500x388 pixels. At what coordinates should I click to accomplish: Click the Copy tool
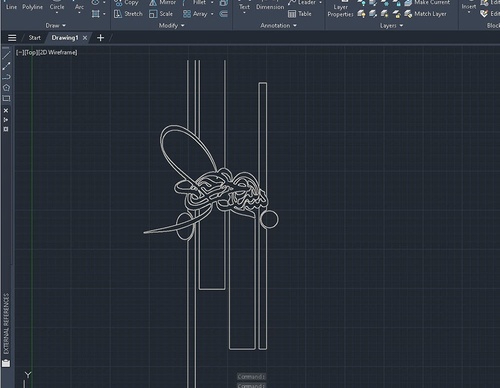click(127, 3)
